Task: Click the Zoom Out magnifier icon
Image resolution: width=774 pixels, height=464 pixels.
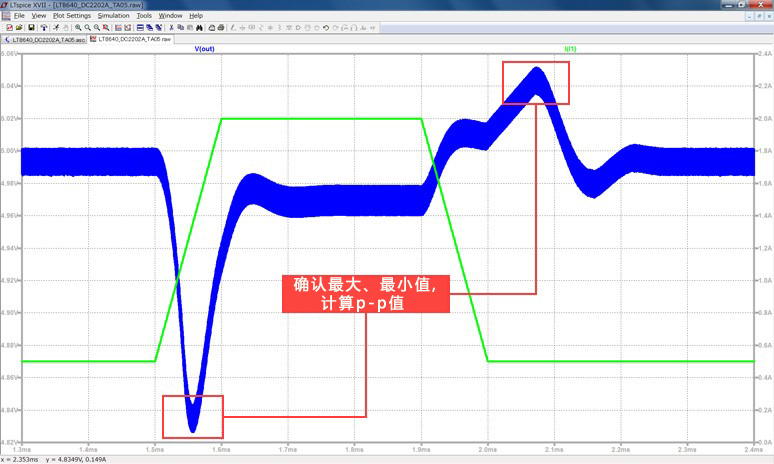Action: pos(88,27)
